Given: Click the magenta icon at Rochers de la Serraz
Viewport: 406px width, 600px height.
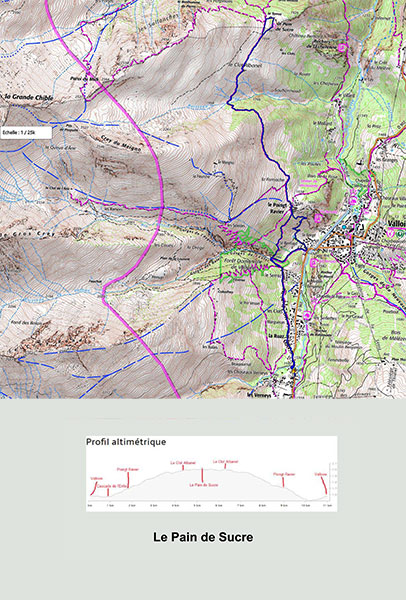Looking at the screenshot, I should [x=342, y=47].
